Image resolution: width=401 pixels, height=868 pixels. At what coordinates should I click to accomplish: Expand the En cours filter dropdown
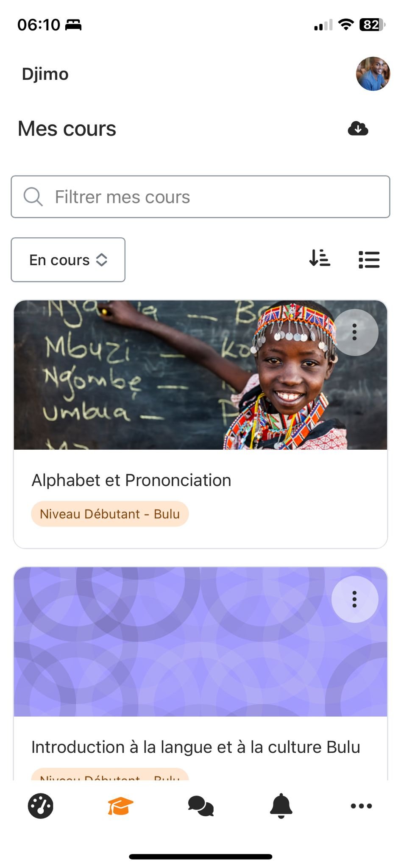pyautogui.click(x=68, y=260)
